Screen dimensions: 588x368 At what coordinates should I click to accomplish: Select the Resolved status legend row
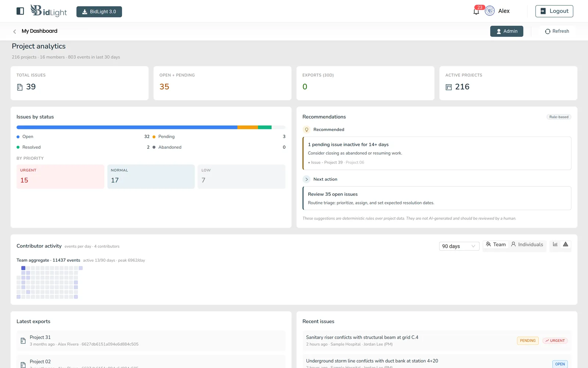(x=83, y=147)
